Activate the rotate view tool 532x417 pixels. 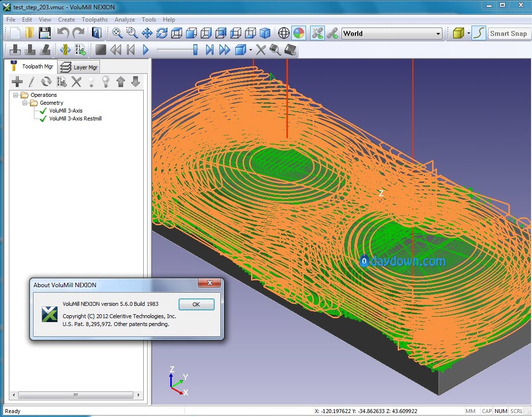click(161, 33)
